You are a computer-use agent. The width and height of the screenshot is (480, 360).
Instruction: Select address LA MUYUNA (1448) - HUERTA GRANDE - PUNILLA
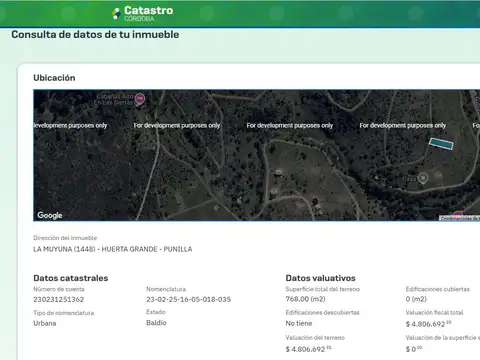tap(113, 249)
